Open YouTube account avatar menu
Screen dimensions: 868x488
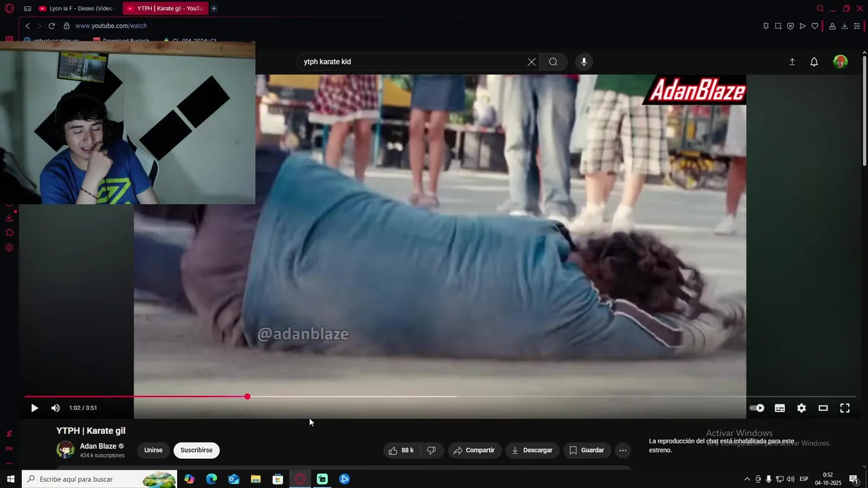pyautogui.click(x=840, y=62)
